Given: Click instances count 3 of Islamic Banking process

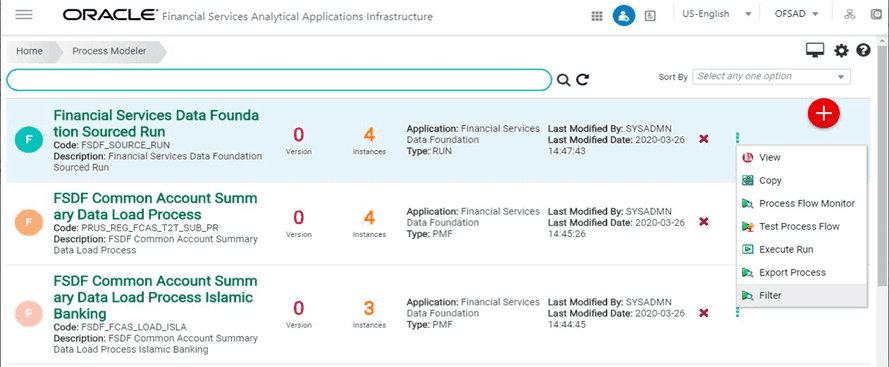Looking at the screenshot, I should pyautogui.click(x=369, y=309).
